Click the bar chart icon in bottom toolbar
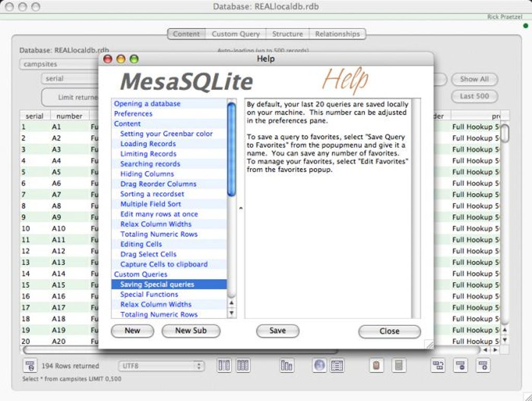Viewport: 532px width, 401px height. (x=287, y=365)
